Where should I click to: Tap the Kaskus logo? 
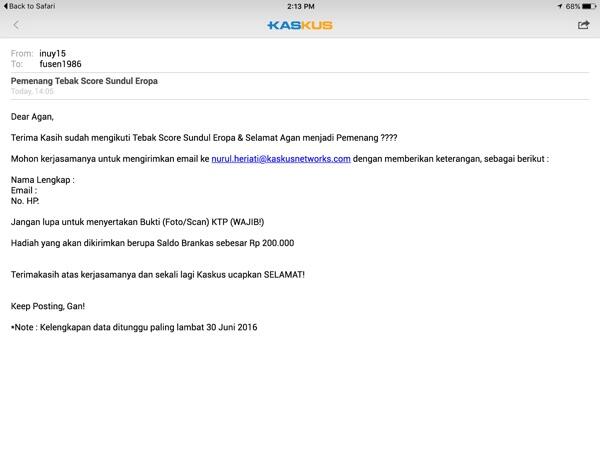click(300, 25)
